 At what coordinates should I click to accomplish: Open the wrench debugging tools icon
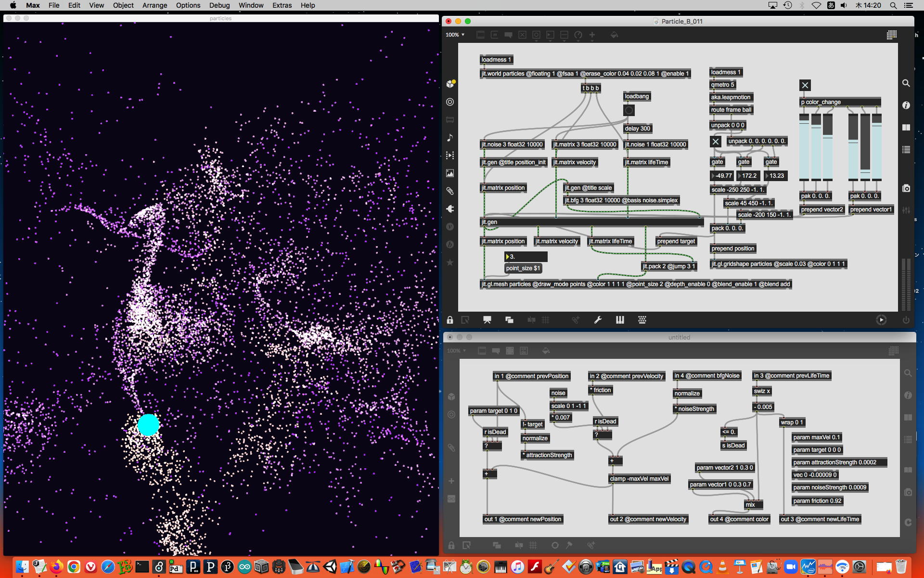point(598,320)
